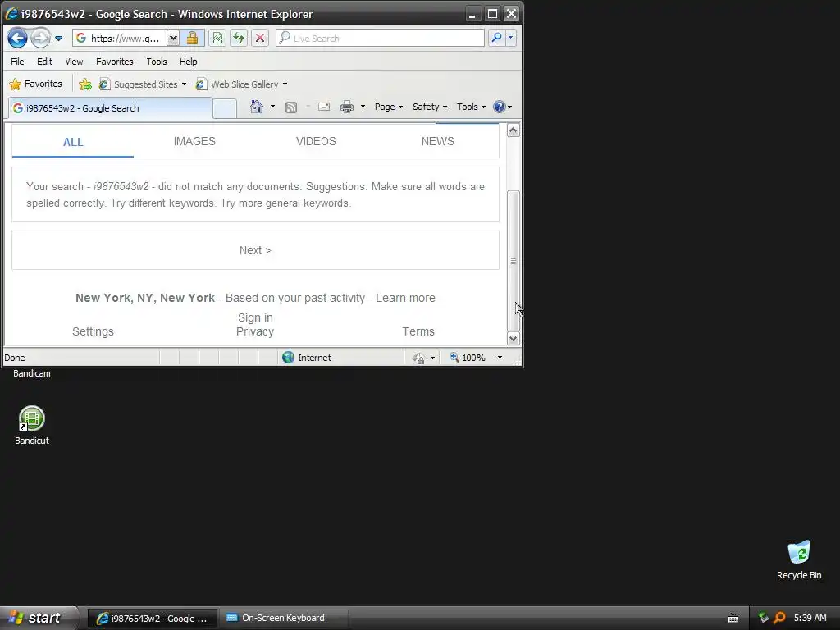Open the Tools command bar menu
840x630 pixels.
pos(471,107)
